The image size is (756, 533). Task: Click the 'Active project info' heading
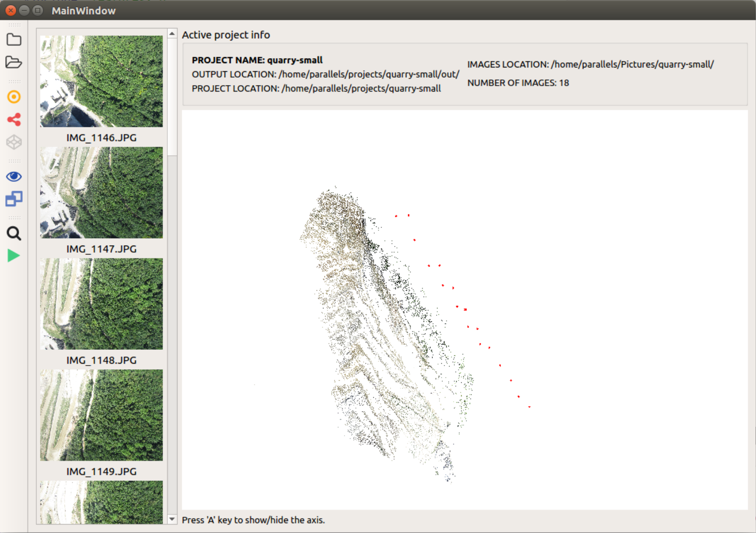(226, 35)
